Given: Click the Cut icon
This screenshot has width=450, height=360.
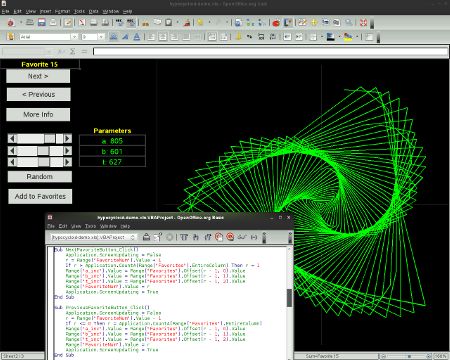Looking at the screenshot, I should (145, 23).
